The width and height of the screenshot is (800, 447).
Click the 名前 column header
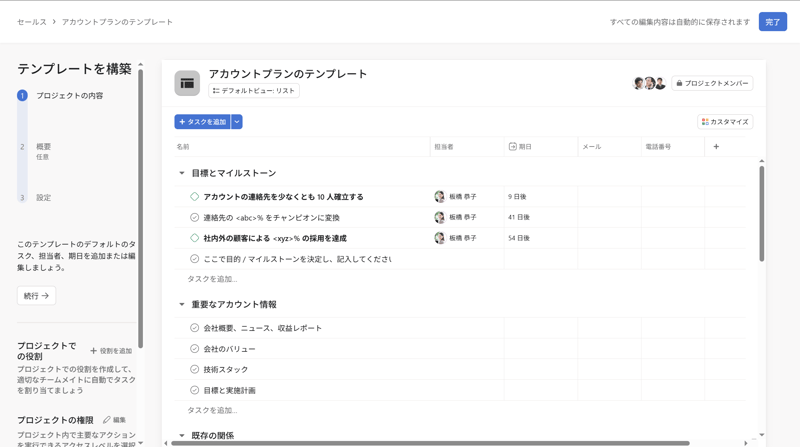click(183, 146)
